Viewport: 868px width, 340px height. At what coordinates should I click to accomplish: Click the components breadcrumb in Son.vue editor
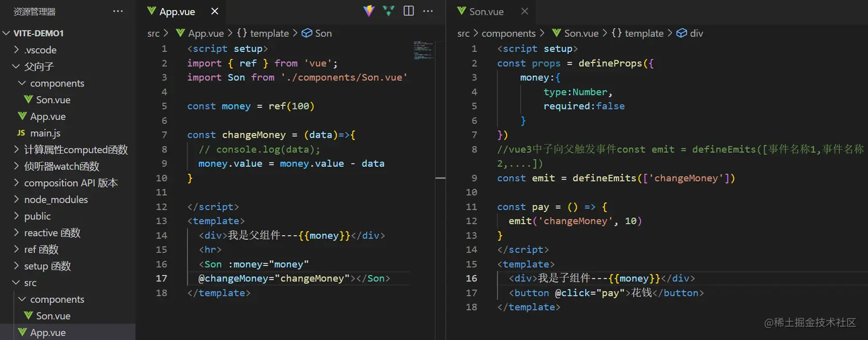click(x=509, y=33)
